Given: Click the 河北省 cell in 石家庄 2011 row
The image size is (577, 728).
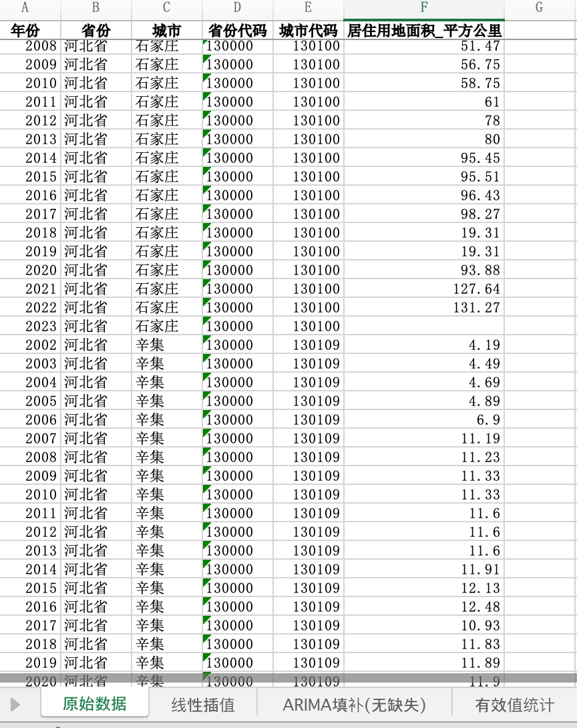Looking at the screenshot, I should 96,102.
